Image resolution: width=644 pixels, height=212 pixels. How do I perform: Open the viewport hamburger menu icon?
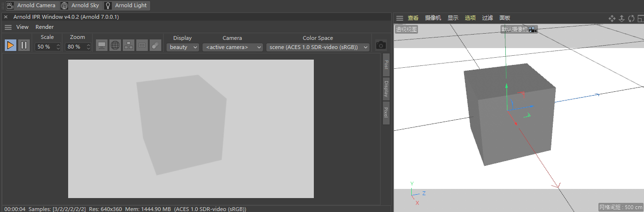click(400, 18)
